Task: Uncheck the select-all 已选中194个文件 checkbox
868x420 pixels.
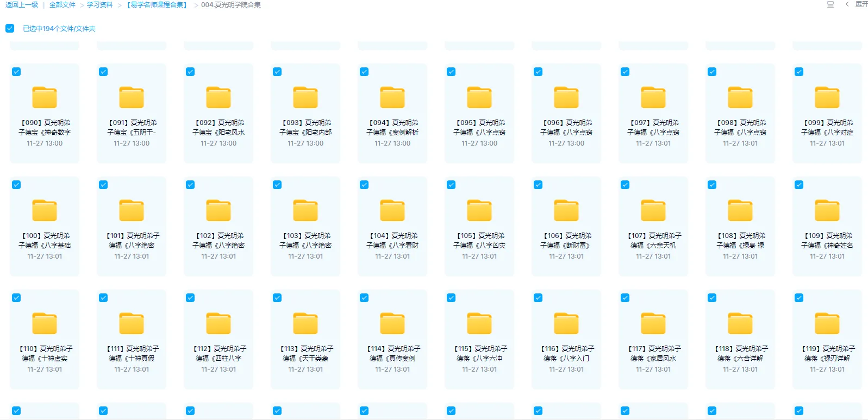Action: click(x=10, y=28)
